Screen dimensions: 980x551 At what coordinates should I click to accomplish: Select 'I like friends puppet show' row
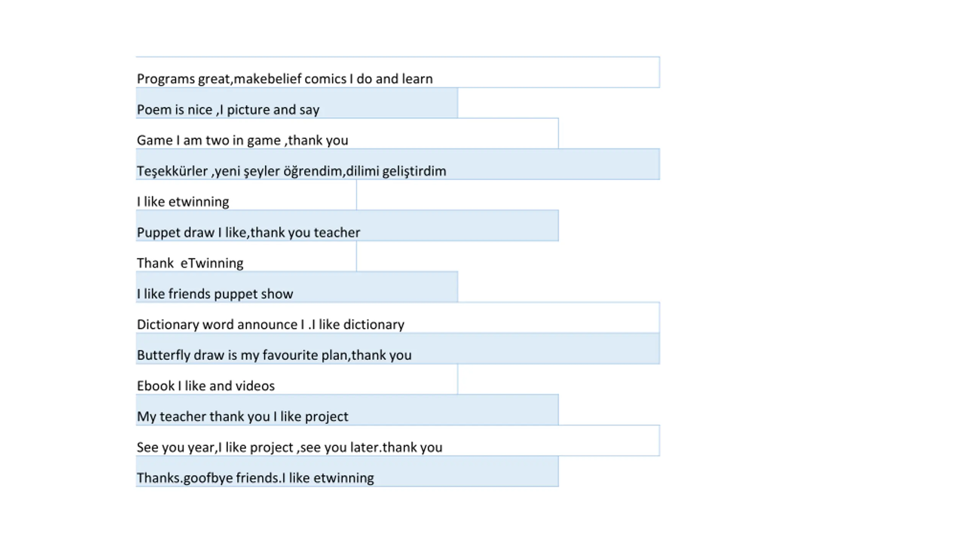297,287
